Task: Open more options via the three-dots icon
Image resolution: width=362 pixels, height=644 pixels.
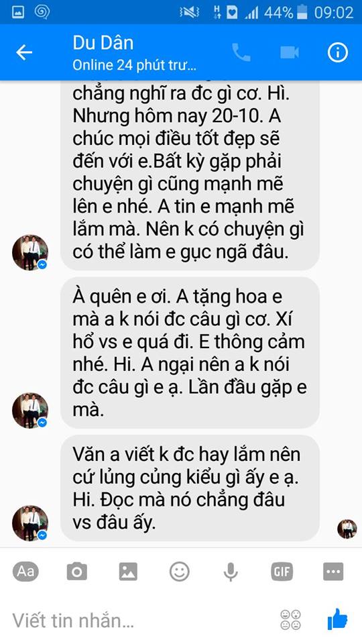Action: tap(333, 572)
